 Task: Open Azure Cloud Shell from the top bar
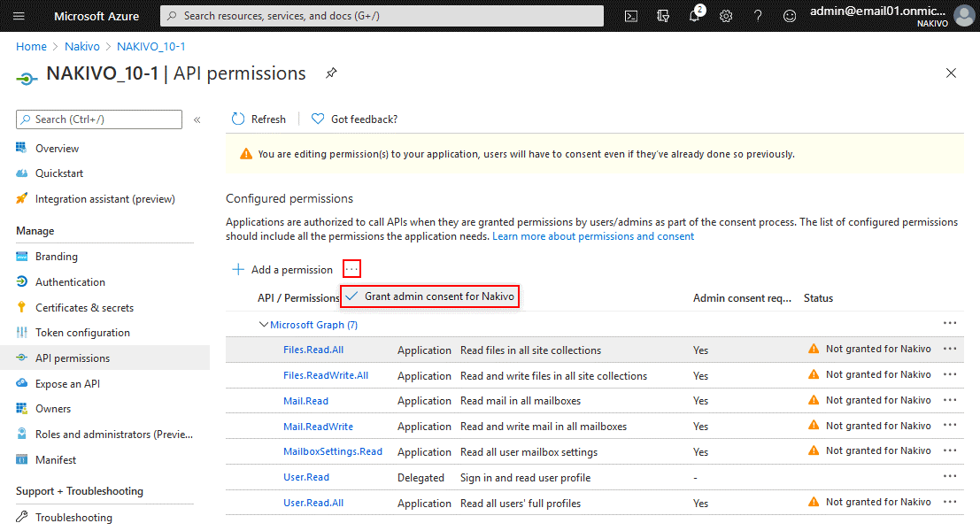coord(630,15)
